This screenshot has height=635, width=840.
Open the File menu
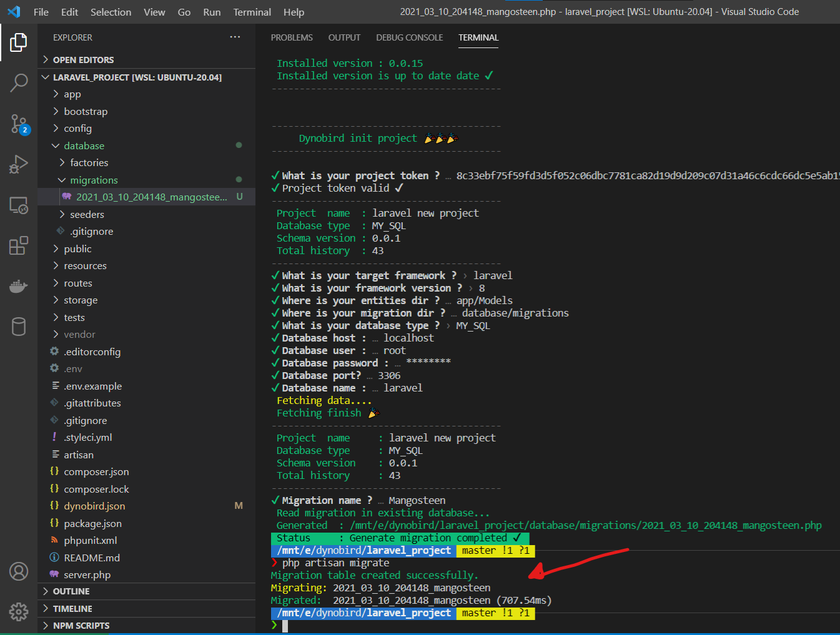(x=41, y=12)
